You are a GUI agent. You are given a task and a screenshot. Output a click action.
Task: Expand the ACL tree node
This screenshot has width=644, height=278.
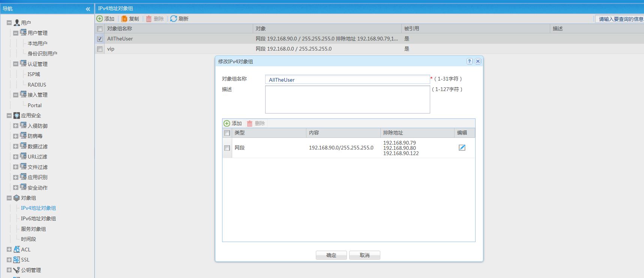9,250
